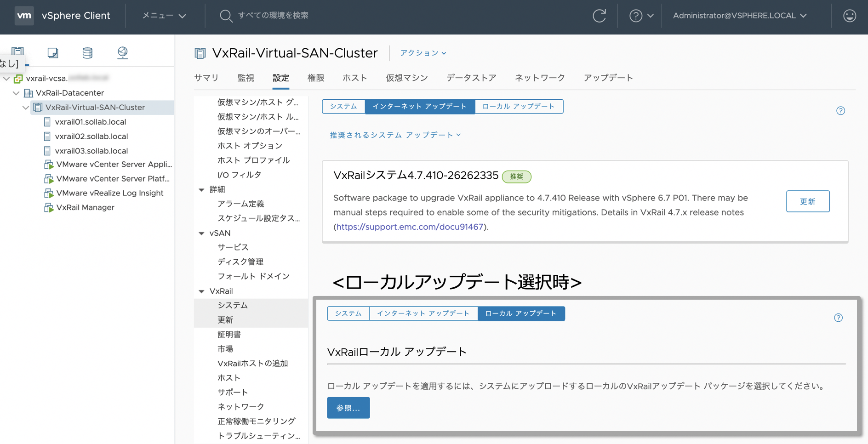Collapse the VxRail-Datacenter tree node
The width and height of the screenshot is (868, 444).
click(x=16, y=93)
